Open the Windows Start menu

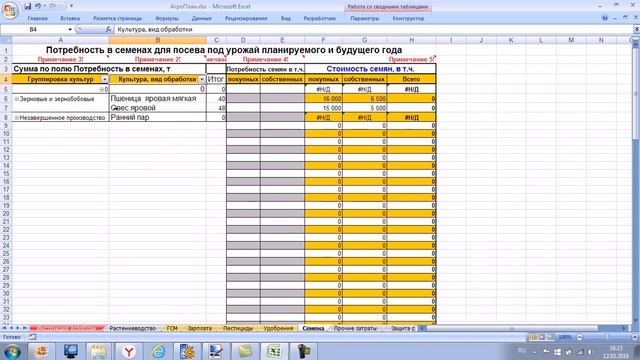coord(12,351)
